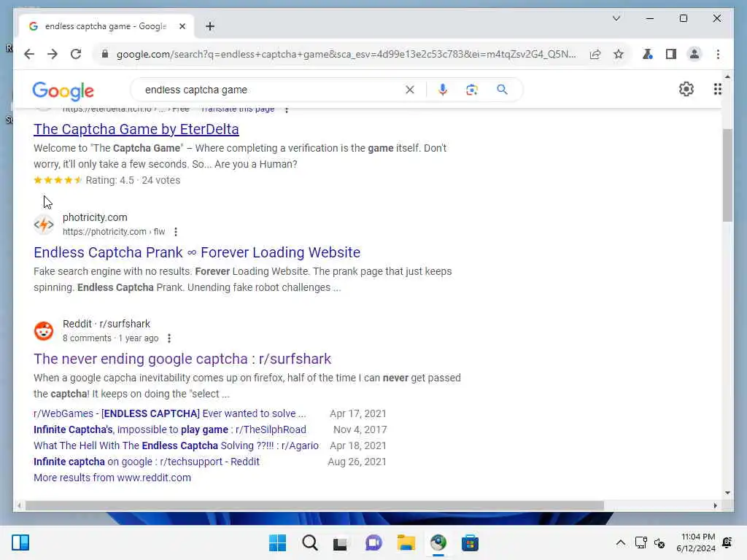Start voice search with the microphone
747x560 pixels.
(443, 90)
